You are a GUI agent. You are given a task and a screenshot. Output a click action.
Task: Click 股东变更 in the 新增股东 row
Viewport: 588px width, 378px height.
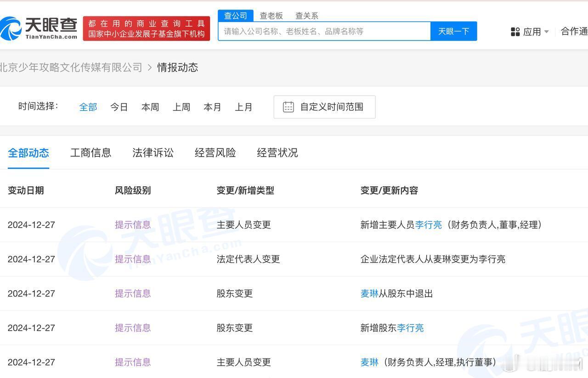(235, 328)
